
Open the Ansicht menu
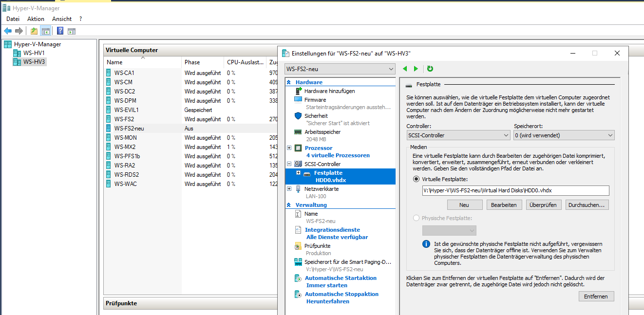62,19
